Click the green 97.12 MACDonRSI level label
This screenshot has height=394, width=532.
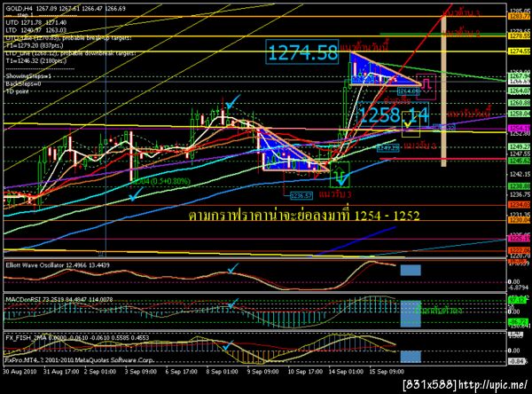click(517, 301)
